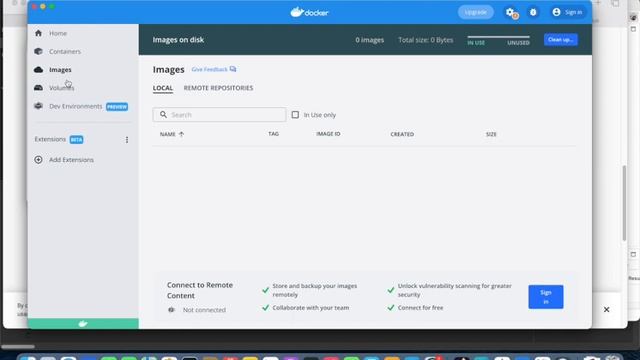Close the background banner with X

pyautogui.click(x=607, y=309)
